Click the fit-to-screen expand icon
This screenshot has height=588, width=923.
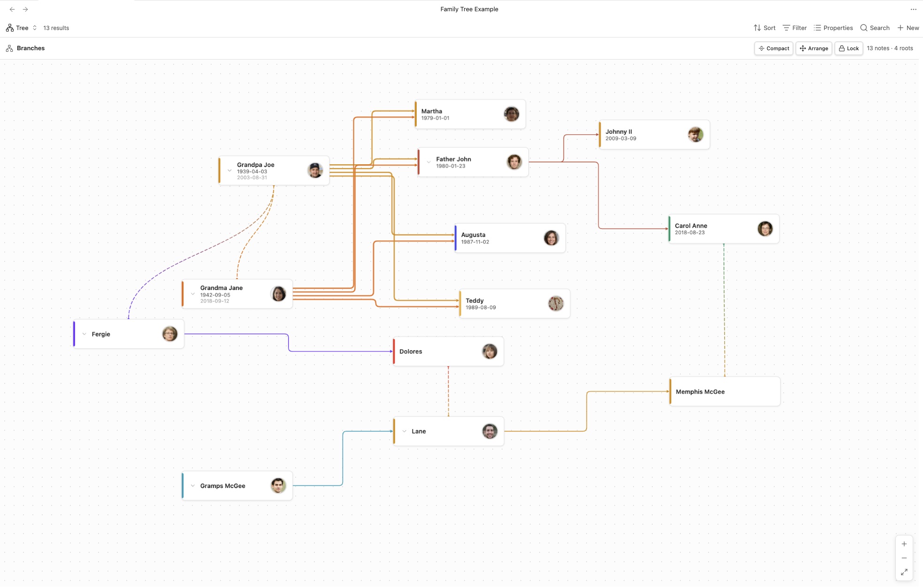904,572
